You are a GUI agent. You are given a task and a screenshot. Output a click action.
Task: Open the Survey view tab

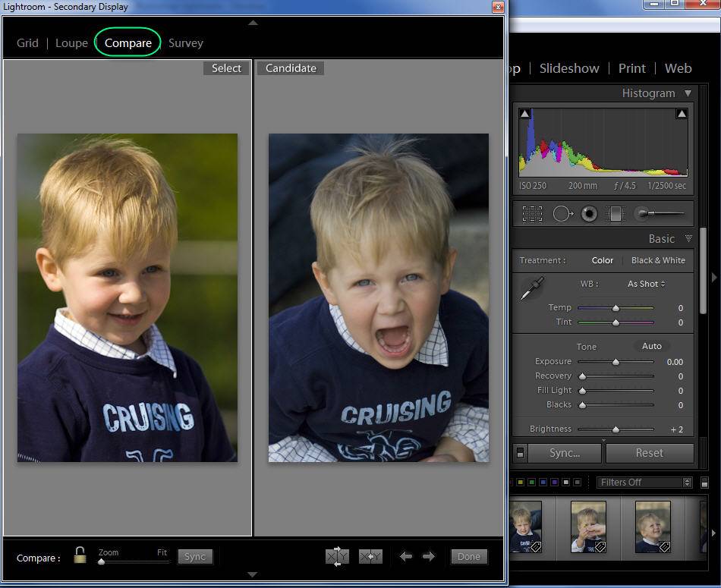pos(185,43)
